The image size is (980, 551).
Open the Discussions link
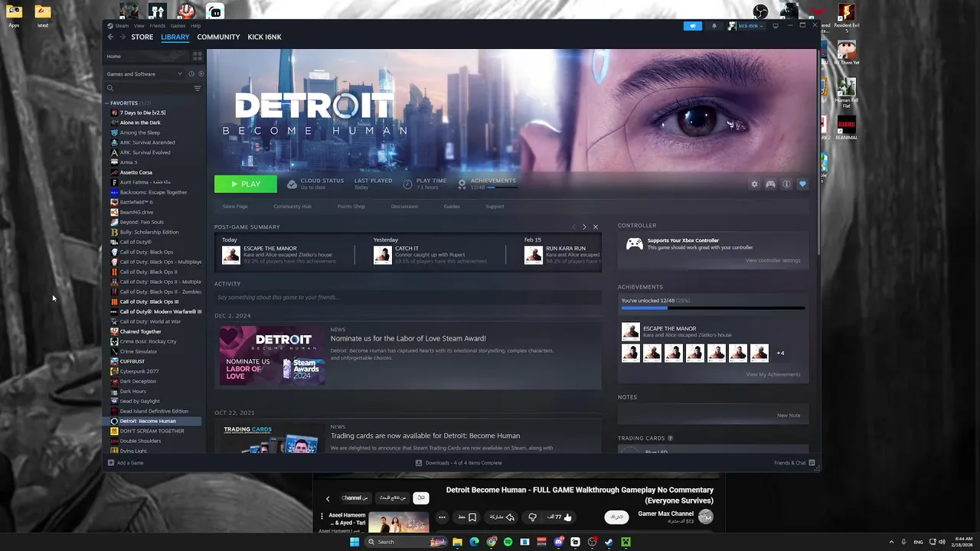tap(404, 207)
